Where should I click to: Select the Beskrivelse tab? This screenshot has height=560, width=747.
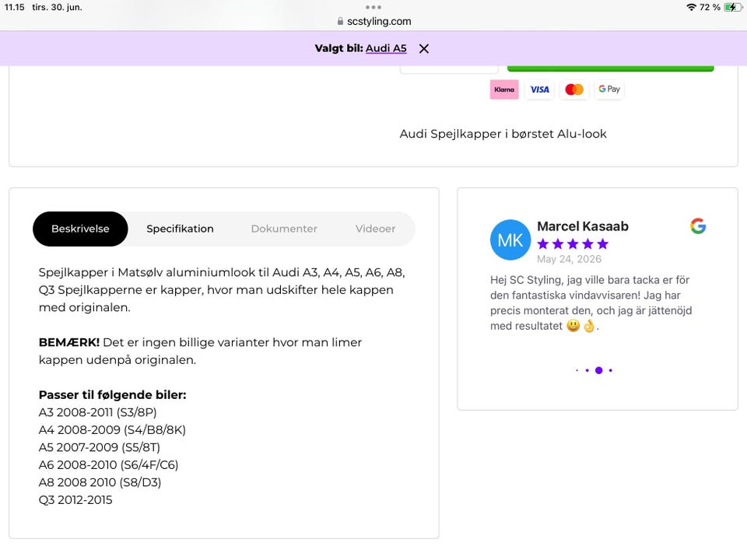click(x=80, y=229)
